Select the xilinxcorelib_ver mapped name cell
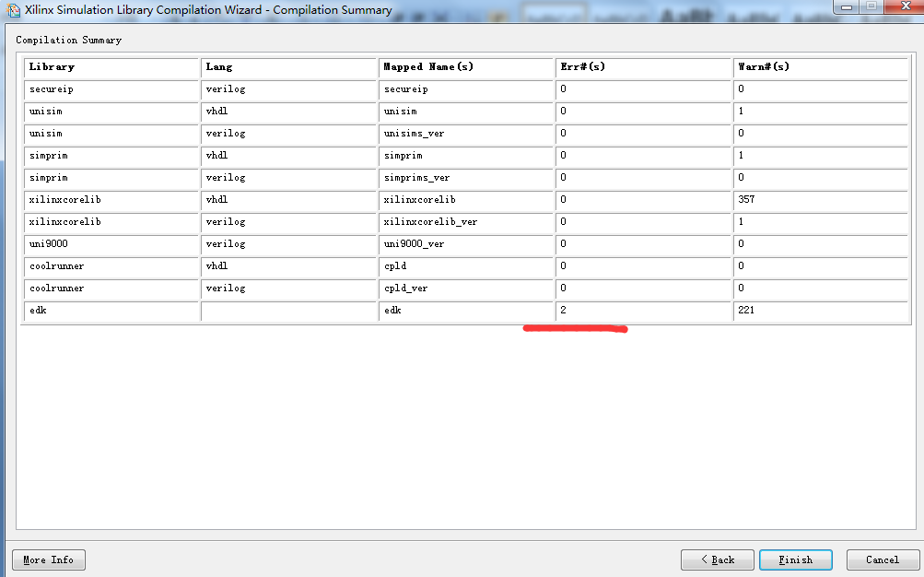The height and width of the screenshot is (577, 924). click(466, 222)
